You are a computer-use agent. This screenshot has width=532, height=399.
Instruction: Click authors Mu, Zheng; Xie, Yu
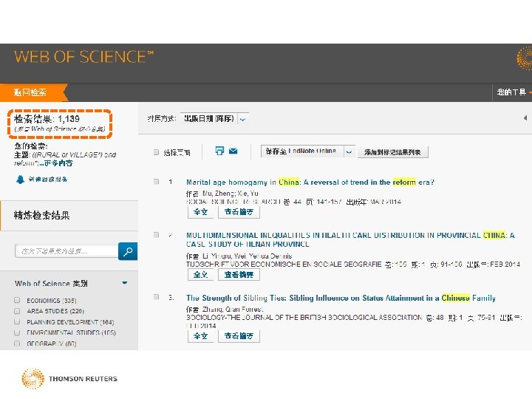click(231, 194)
